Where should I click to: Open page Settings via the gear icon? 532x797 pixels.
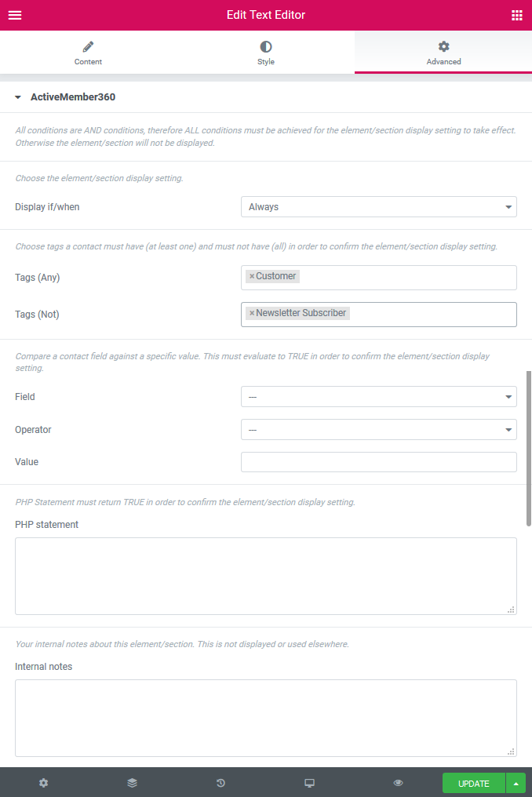pyautogui.click(x=43, y=782)
